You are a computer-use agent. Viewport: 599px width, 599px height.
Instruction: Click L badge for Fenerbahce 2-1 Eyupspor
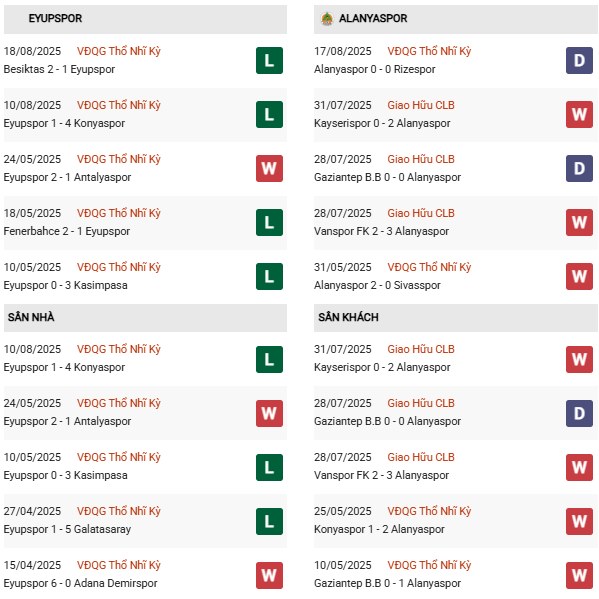(x=269, y=222)
